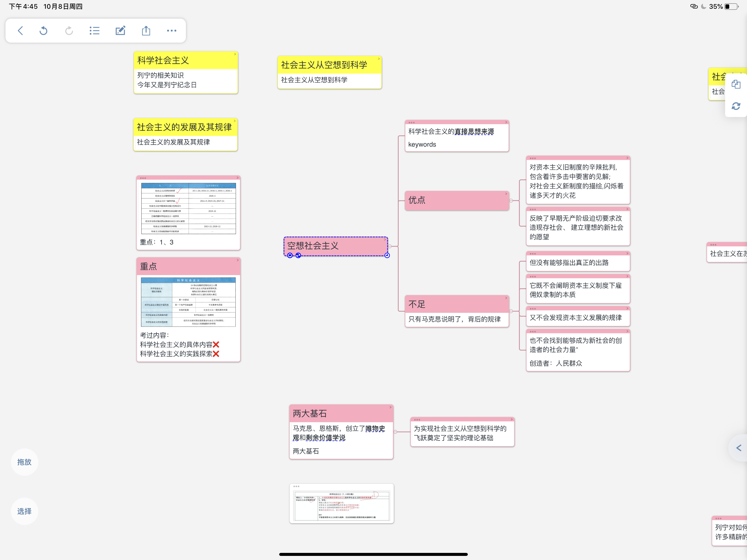Screen dimensions: 747x560
Task: Click the card starting 它既不会阐明资本主义制度
Action: [578, 289]
